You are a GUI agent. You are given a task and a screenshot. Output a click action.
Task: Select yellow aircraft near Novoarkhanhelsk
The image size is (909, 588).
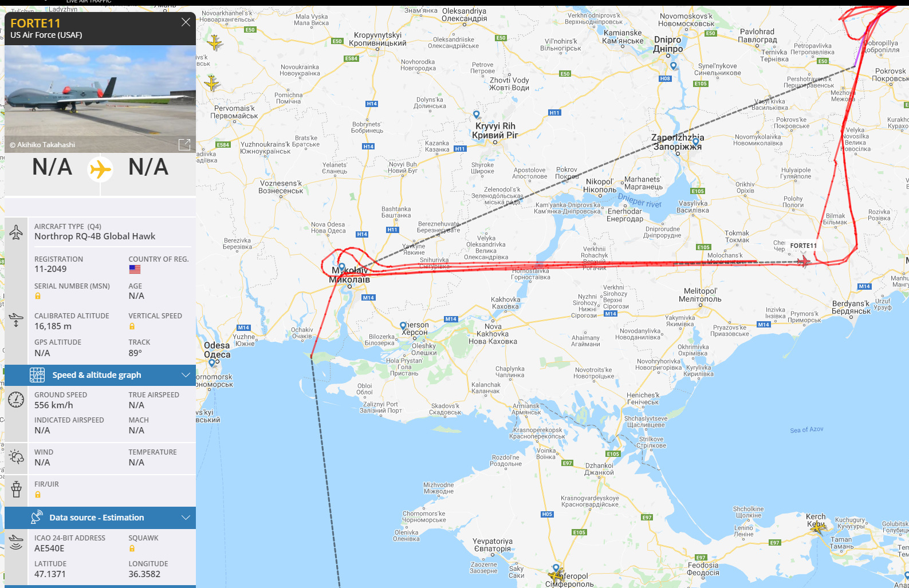coord(215,42)
